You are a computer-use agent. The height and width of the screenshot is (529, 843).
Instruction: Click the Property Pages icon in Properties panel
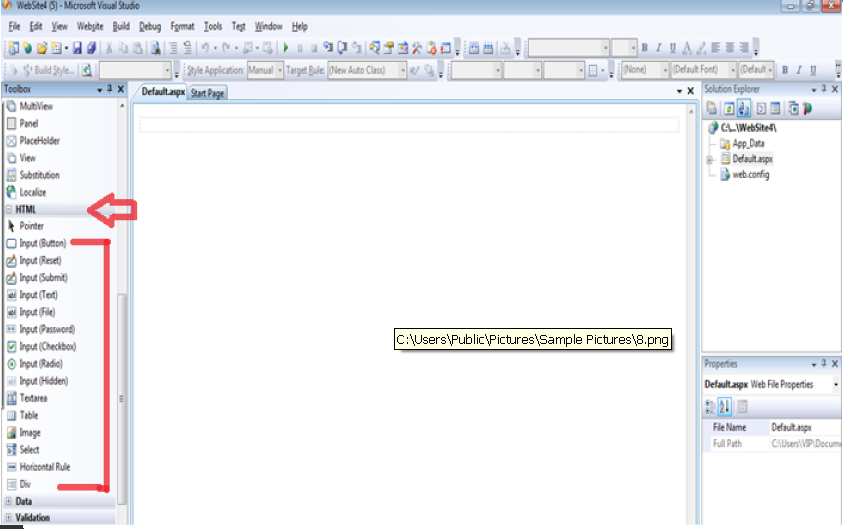tap(742, 407)
